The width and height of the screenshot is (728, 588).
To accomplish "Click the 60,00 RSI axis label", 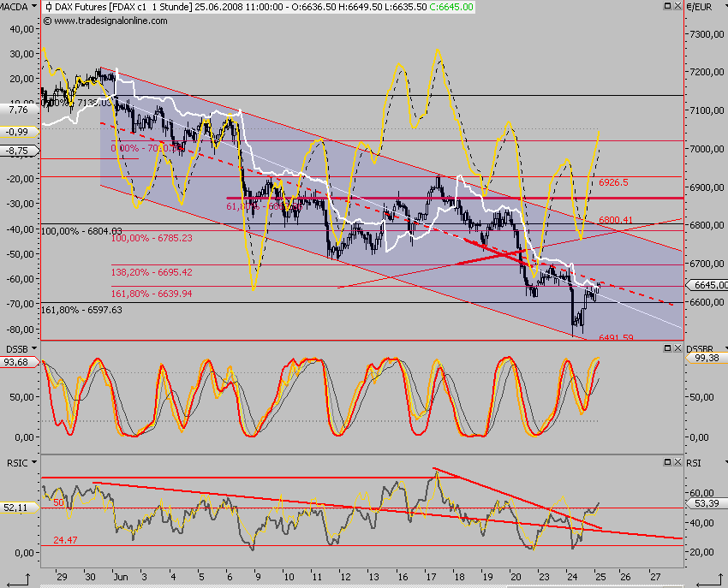I will tap(702, 492).
